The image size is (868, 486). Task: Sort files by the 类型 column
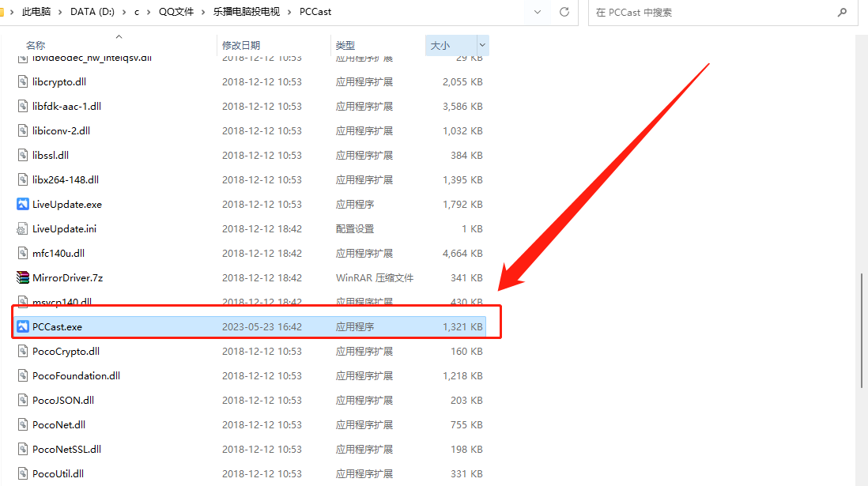[345, 45]
